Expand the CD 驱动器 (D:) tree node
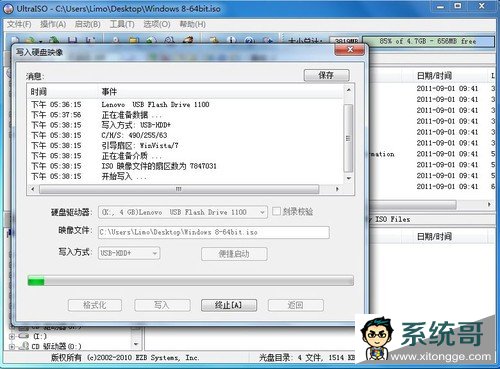This screenshot has height=369, width=500. [x=12, y=347]
